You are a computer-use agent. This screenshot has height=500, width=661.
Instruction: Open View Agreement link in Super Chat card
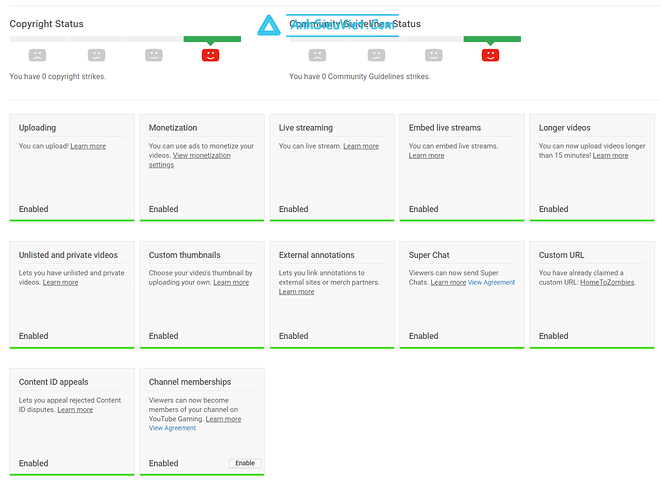click(x=492, y=282)
